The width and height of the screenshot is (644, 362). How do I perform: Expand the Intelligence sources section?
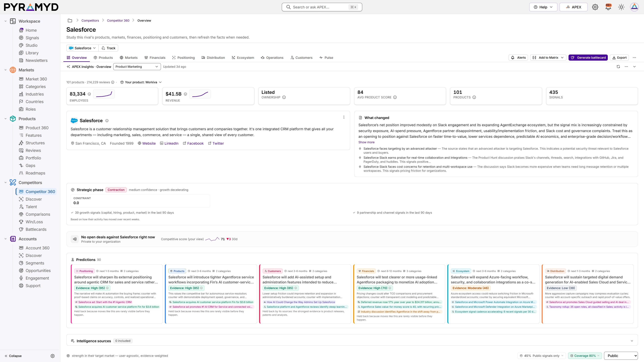click(632, 341)
